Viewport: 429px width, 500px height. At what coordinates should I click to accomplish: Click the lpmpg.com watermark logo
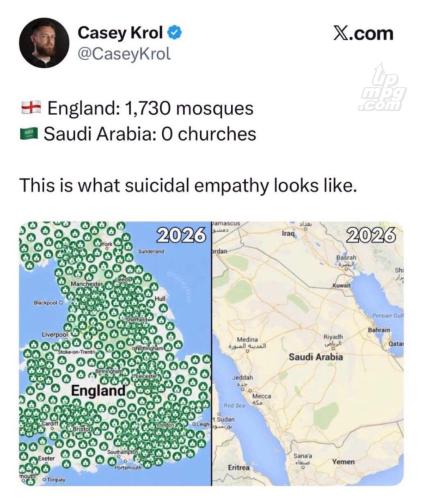(x=382, y=89)
